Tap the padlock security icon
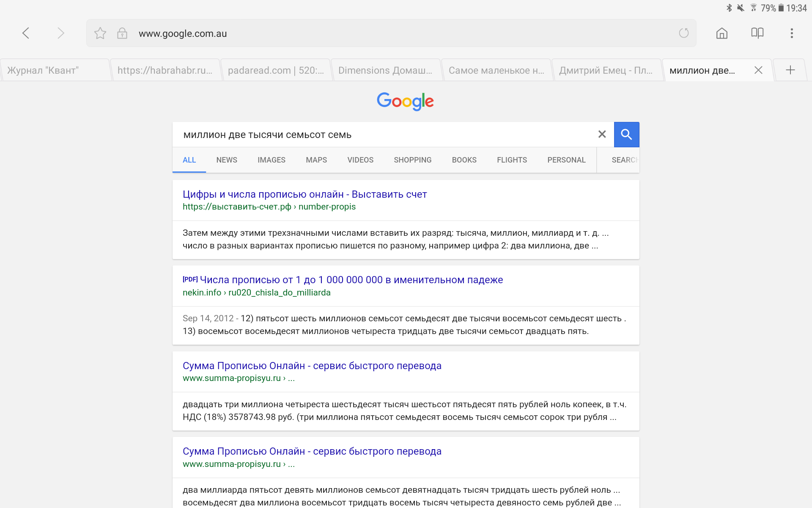Image resolution: width=812 pixels, height=508 pixels. pyautogui.click(x=122, y=33)
